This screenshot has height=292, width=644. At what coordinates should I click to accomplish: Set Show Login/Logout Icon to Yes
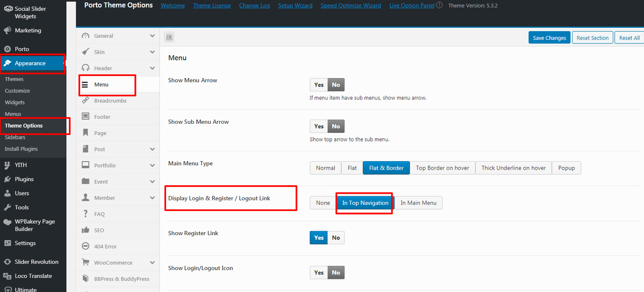[318, 272]
